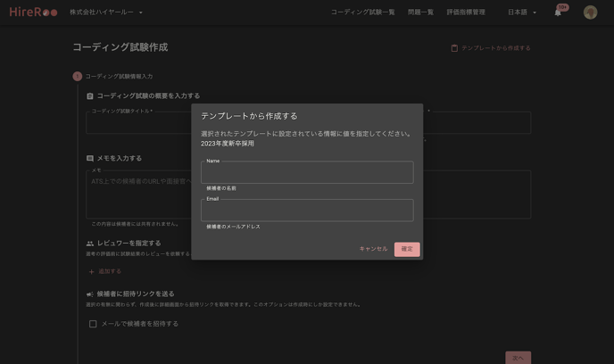Click the HireRoo logo
This screenshot has height=364, width=614.
[33, 12]
